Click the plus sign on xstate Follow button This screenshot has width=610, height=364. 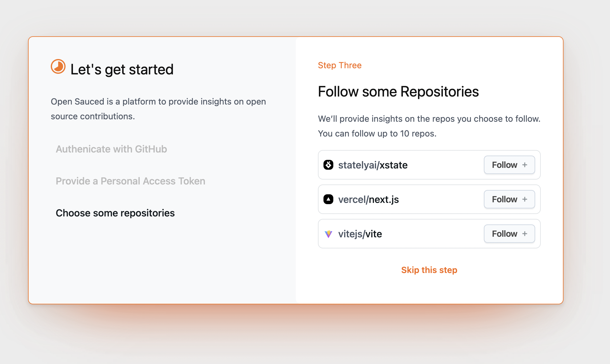click(x=525, y=165)
